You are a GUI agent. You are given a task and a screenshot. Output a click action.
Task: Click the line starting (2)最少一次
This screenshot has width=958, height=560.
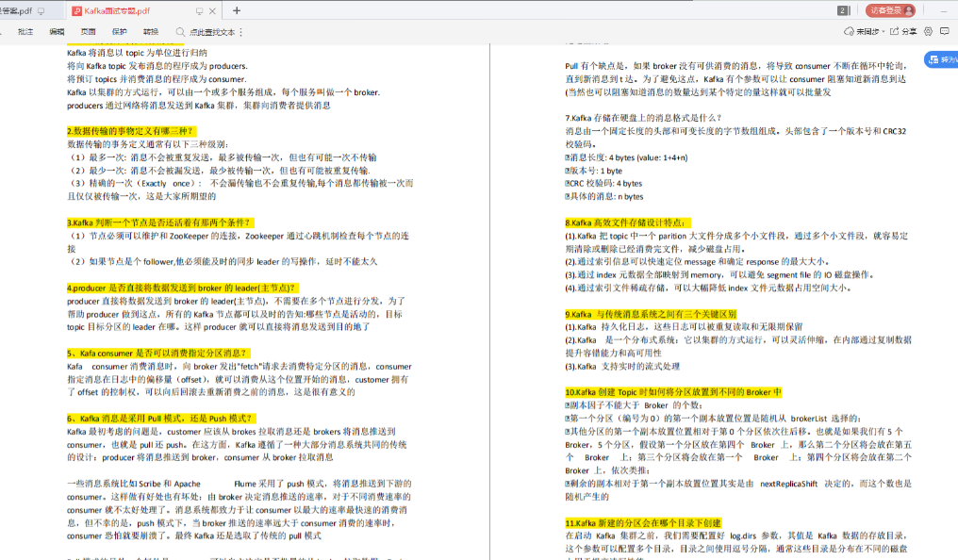tap(219, 171)
